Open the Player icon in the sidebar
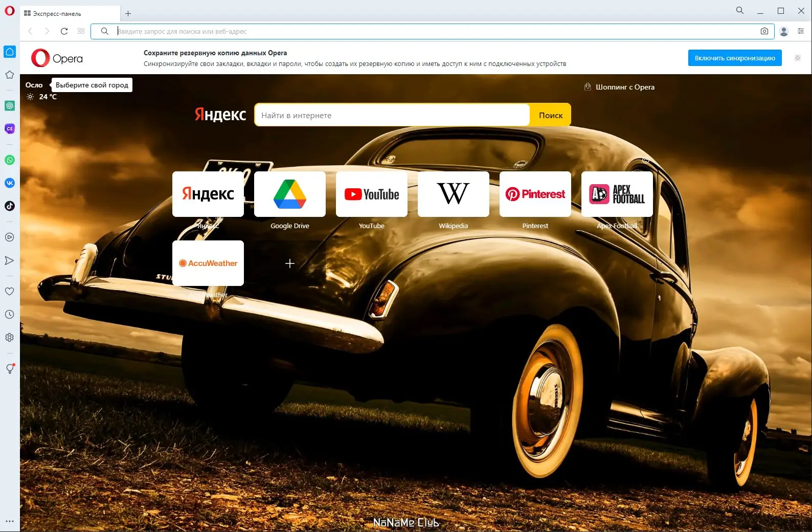812x532 pixels. [10, 237]
